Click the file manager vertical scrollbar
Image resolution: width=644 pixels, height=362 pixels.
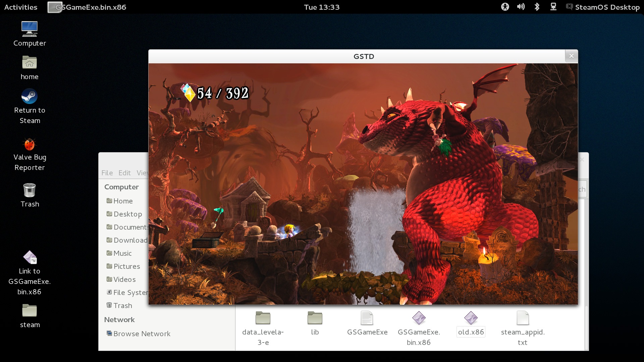click(x=586, y=328)
